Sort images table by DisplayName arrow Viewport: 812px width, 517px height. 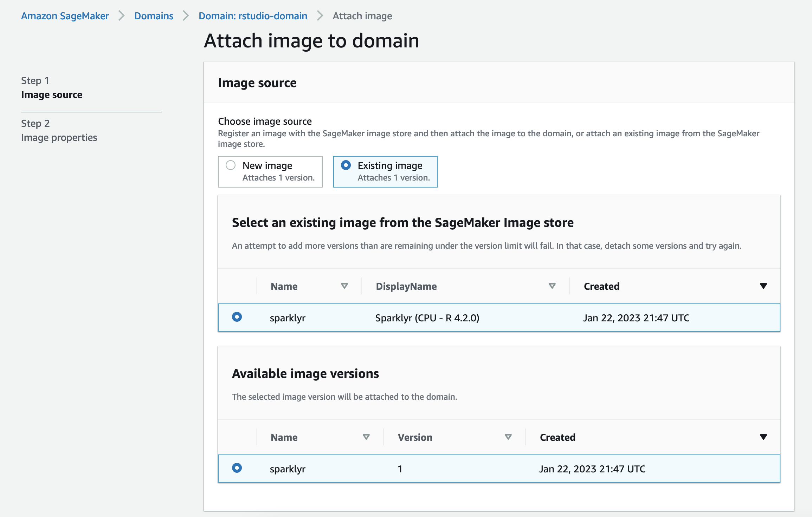tap(552, 286)
